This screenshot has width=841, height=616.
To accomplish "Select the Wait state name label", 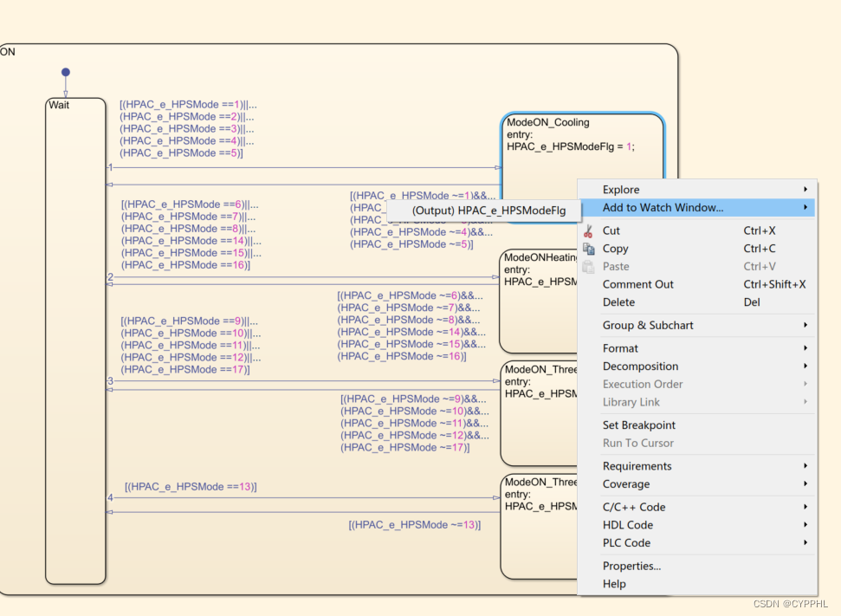I will [x=59, y=105].
